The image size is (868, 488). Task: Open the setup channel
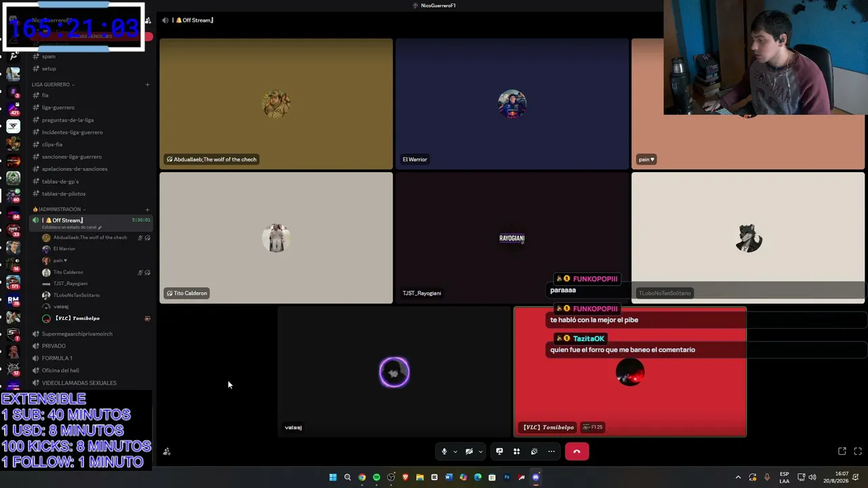tap(91, 68)
